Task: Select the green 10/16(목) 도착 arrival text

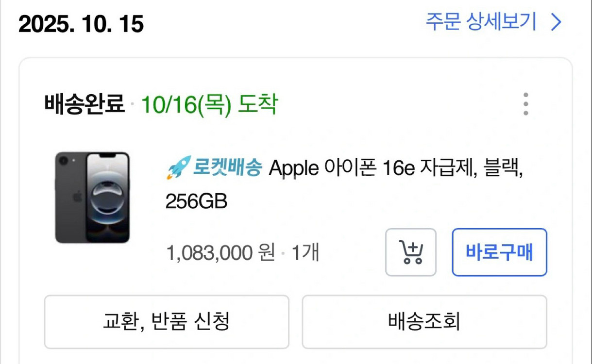Action: [x=209, y=103]
